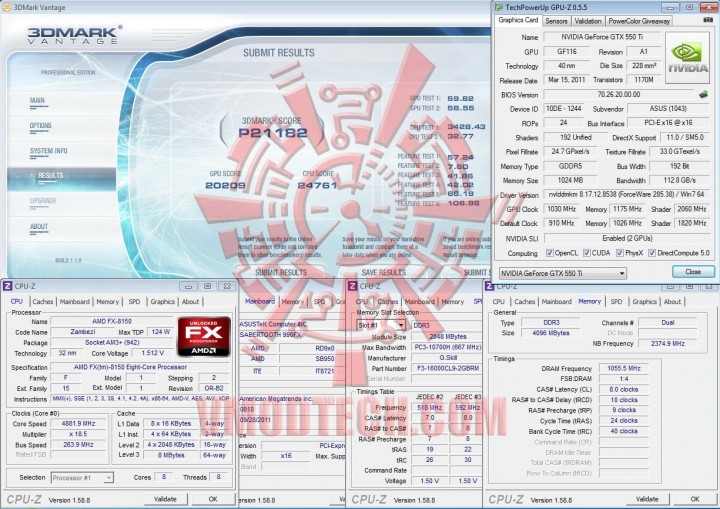
Task: Toggle the OpenCL checkbox in GPU-Z
Action: pos(549,253)
